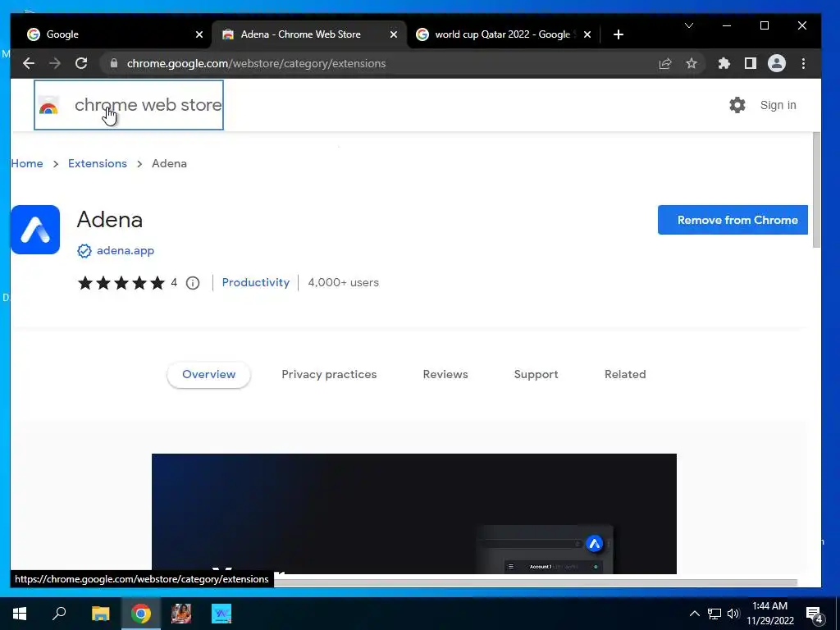The image size is (840, 630).
Task: Click Remove from Chrome
Action: (x=733, y=220)
